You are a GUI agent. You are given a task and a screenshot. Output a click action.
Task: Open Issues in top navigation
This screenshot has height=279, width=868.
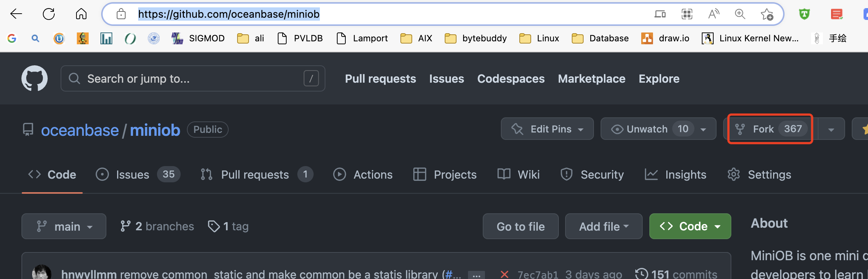click(447, 79)
